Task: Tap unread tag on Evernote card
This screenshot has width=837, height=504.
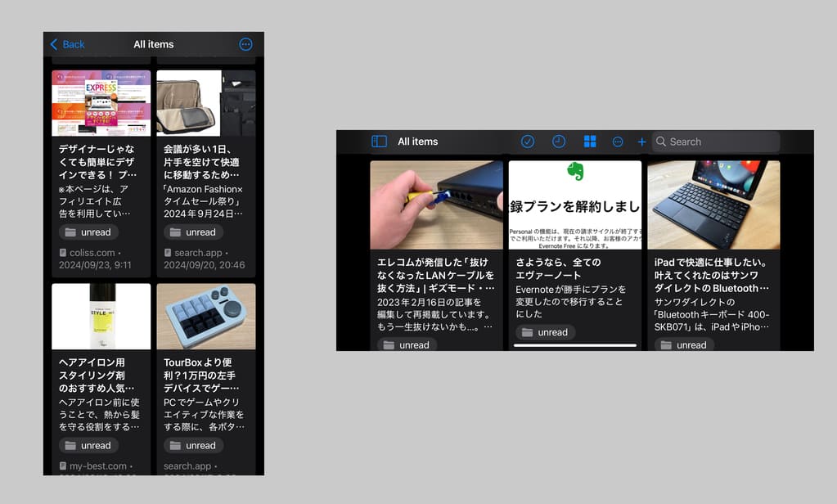Action: pyautogui.click(x=546, y=332)
